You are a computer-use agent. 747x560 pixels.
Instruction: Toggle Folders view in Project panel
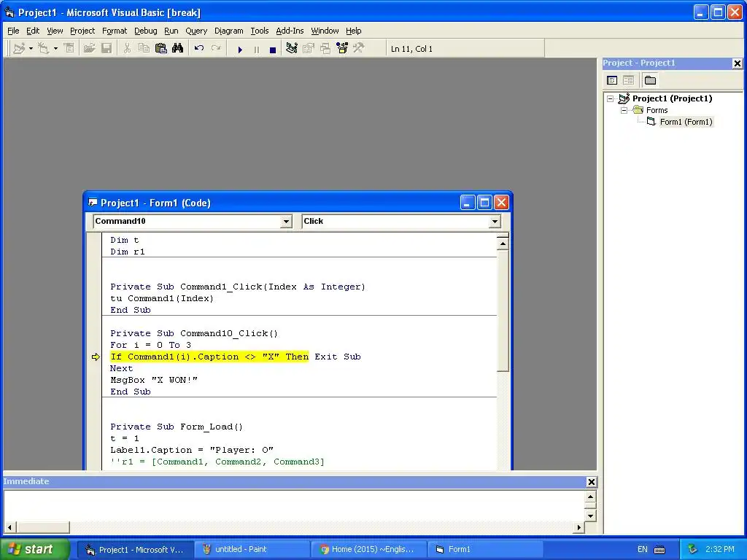(x=650, y=80)
